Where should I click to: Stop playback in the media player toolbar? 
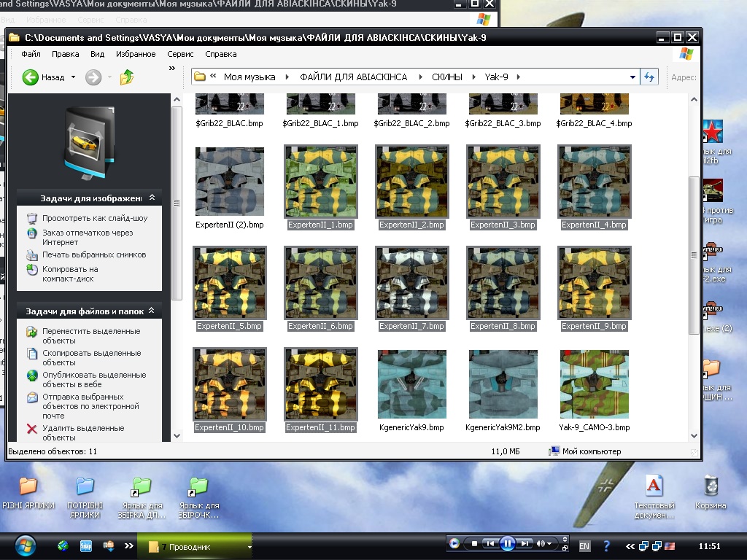pyautogui.click(x=474, y=543)
